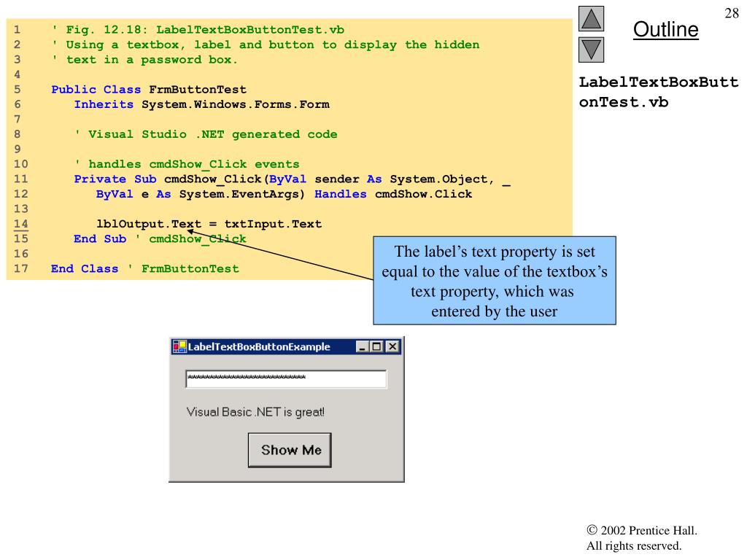Close the LabelTextBoxButtonExample window
747x560 pixels.
tap(392, 346)
